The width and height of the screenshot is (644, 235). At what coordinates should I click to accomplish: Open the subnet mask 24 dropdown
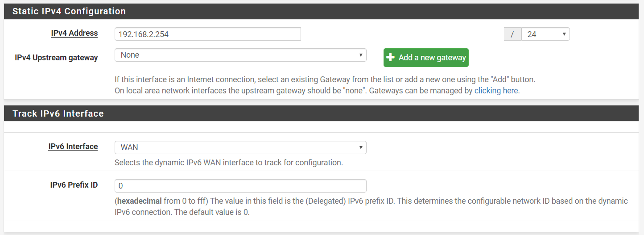[x=545, y=34]
